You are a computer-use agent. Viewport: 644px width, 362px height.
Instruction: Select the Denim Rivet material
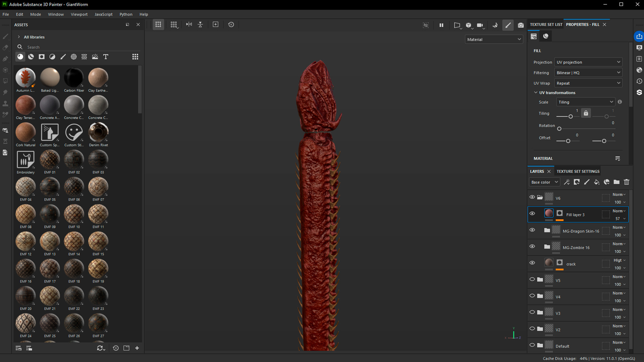[x=98, y=134]
